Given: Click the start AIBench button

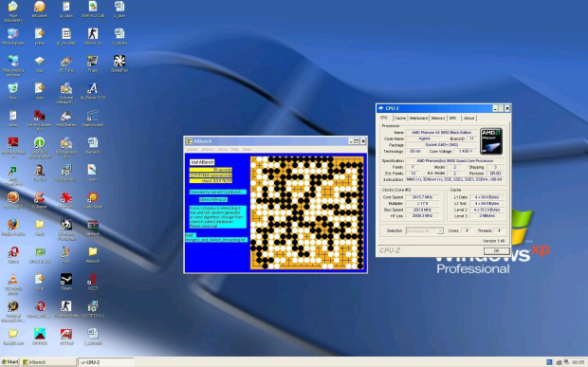Looking at the screenshot, I should [x=202, y=162].
